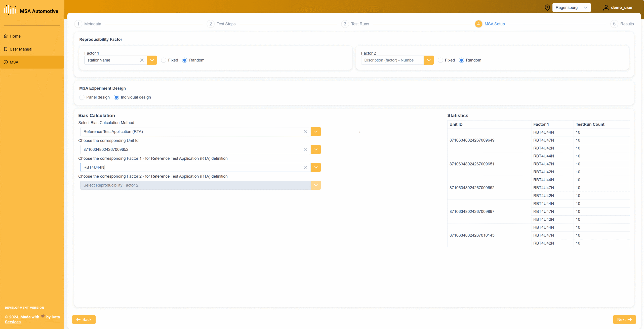The image size is (644, 329).
Task: Click Unit ID 87106348024267009649 in Statistics
Action: pyautogui.click(x=472, y=140)
